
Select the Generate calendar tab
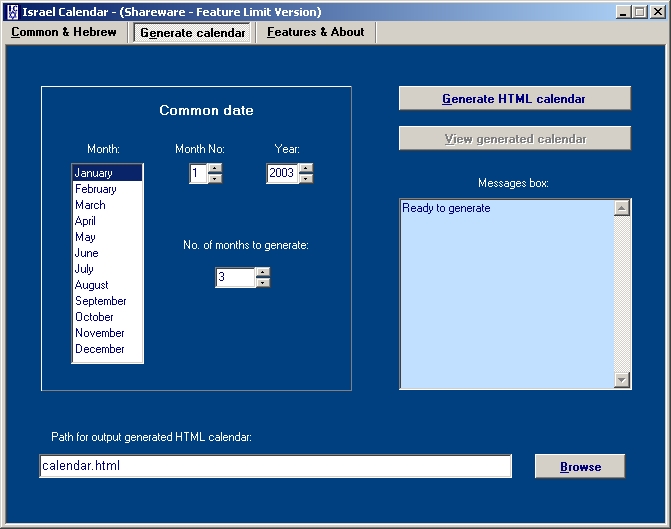click(192, 33)
